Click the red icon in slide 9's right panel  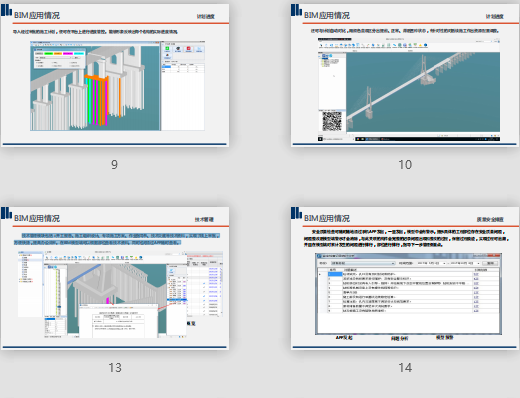pos(188,49)
